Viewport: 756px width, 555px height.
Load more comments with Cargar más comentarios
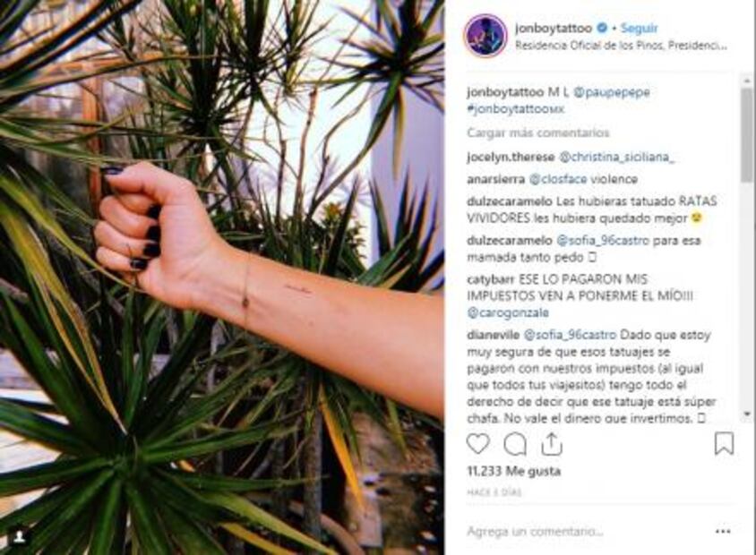(x=538, y=132)
